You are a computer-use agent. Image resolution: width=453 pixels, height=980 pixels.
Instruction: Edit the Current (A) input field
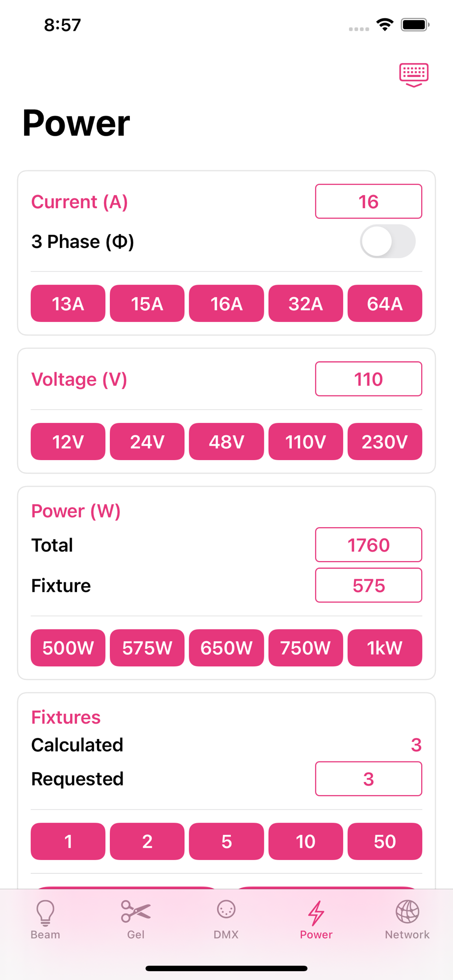tap(369, 201)
